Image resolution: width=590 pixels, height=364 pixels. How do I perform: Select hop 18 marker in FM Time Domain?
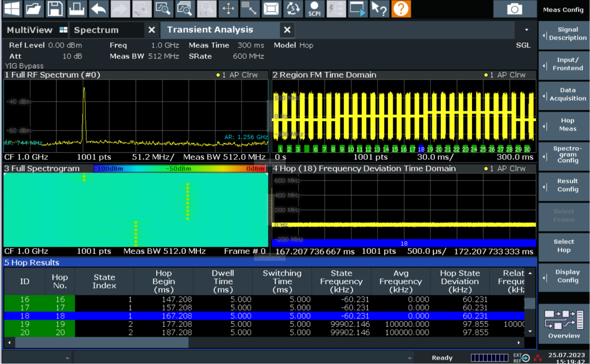[421, 149]
